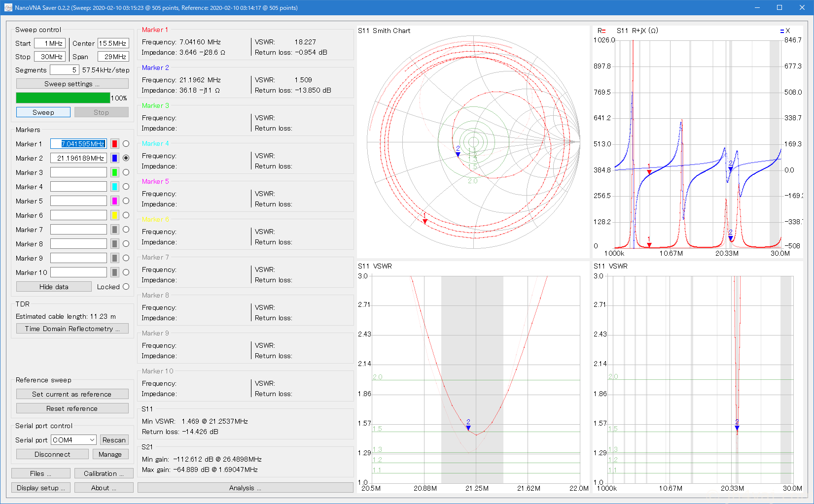Click the S11 R+jX chart title
This screenshot has height=504, width=814.
[637, 31]
